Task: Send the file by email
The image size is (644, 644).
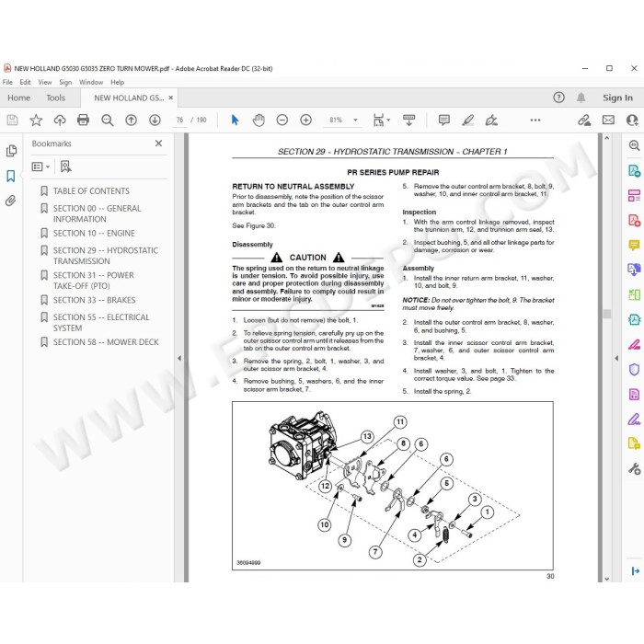Action: (x=608, y=120)
